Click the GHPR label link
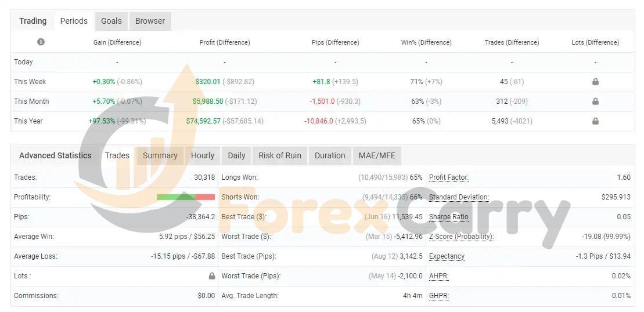 tap(438, 296)
